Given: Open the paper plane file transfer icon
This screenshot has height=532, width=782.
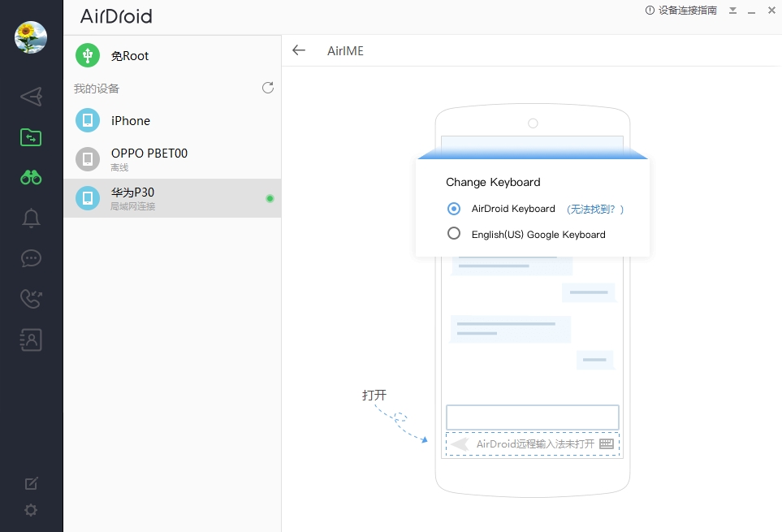Looking at the screenshot, I should (31, 97).
